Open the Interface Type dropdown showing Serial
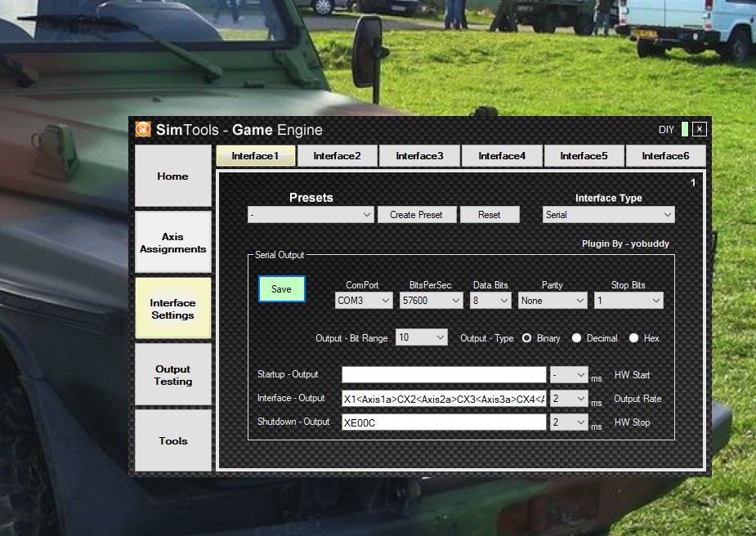The height and width of the screenshot is (536, 756). pyautogui.click(x=608, y=215)
